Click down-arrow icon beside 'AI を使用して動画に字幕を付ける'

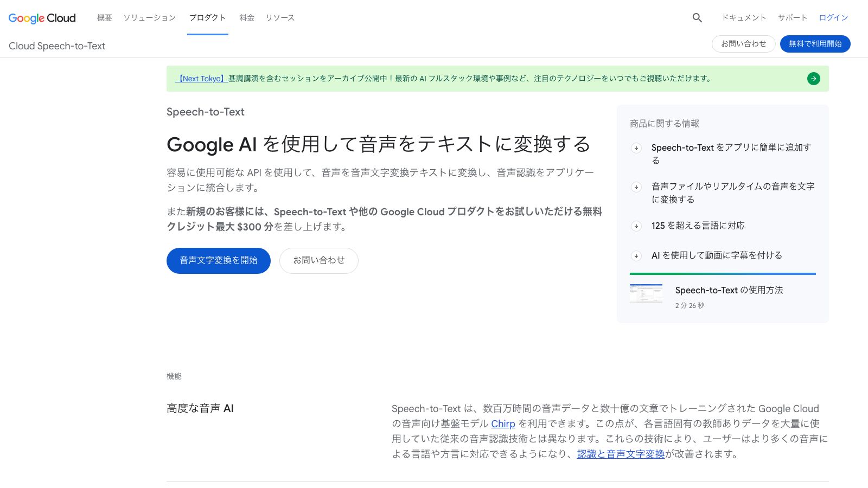tap(636, 256)
